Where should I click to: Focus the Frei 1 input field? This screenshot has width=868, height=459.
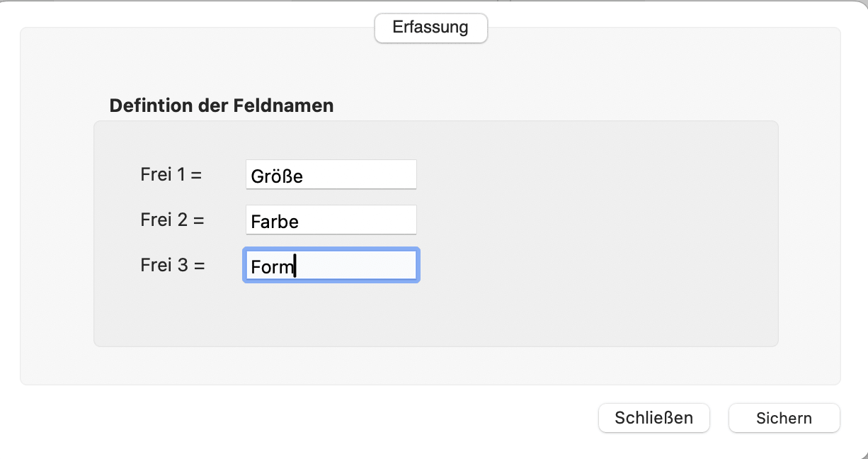point(331,174)
